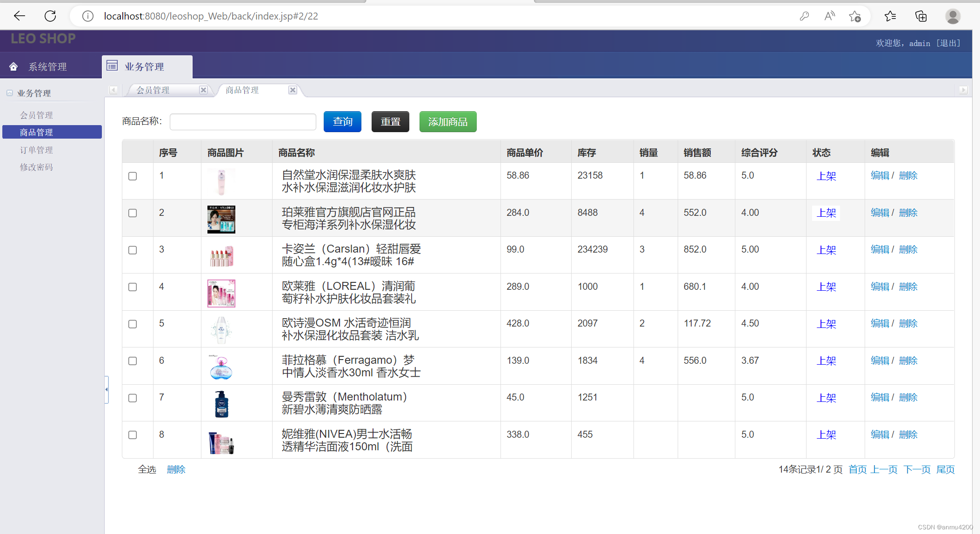
Task: Click 删除 for the 珀莱雅 product
Action: 908,213
